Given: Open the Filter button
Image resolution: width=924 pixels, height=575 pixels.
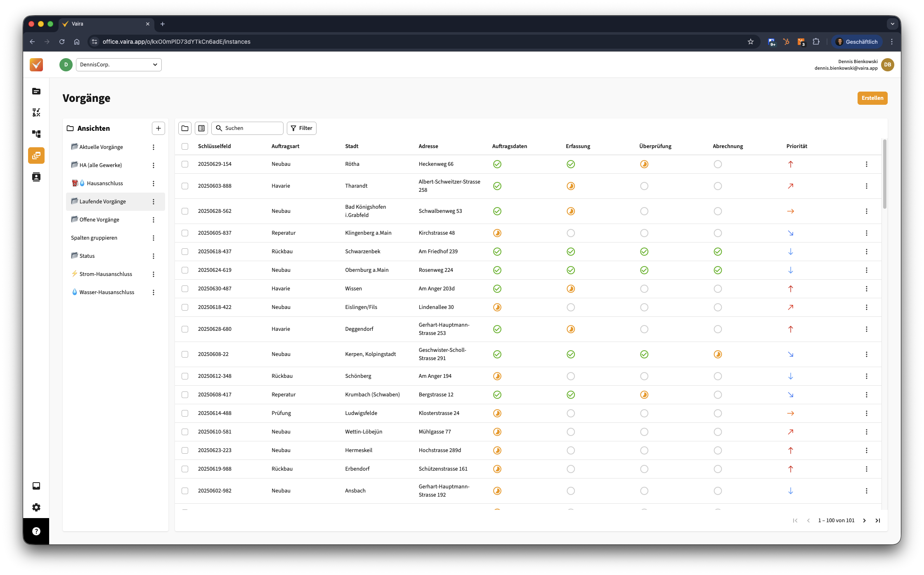Looking at the screenshot, I should 302,128.
